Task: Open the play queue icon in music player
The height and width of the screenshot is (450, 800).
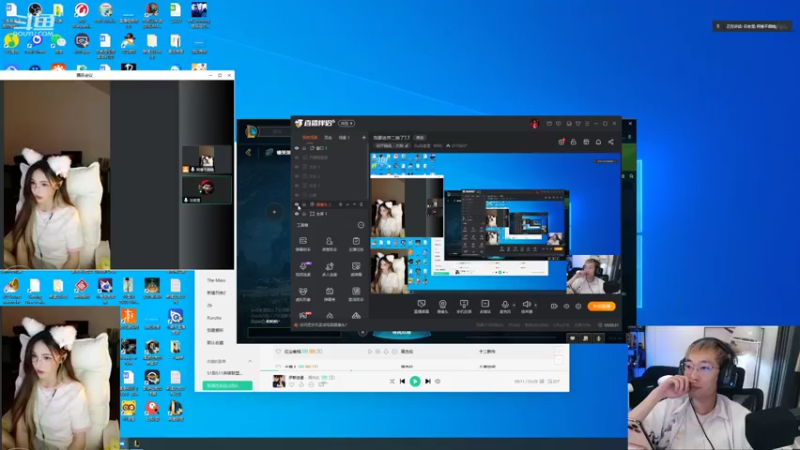Action: (554, 381)
